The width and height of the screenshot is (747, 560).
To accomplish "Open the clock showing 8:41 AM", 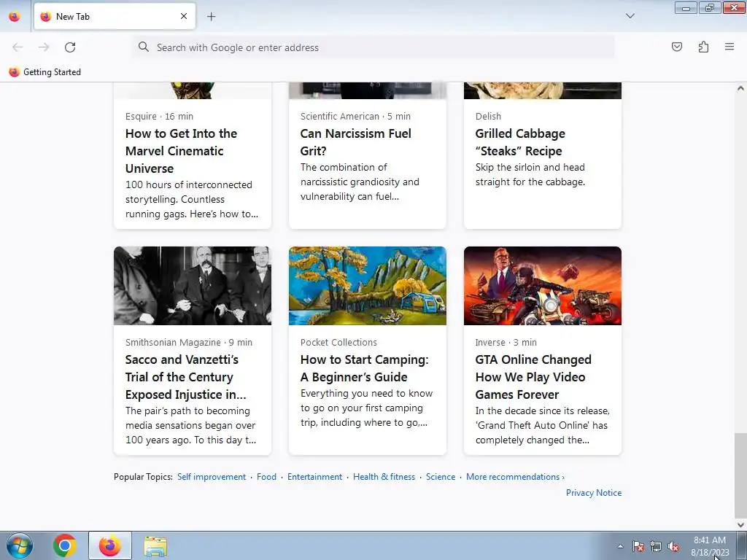I will 710,546.
